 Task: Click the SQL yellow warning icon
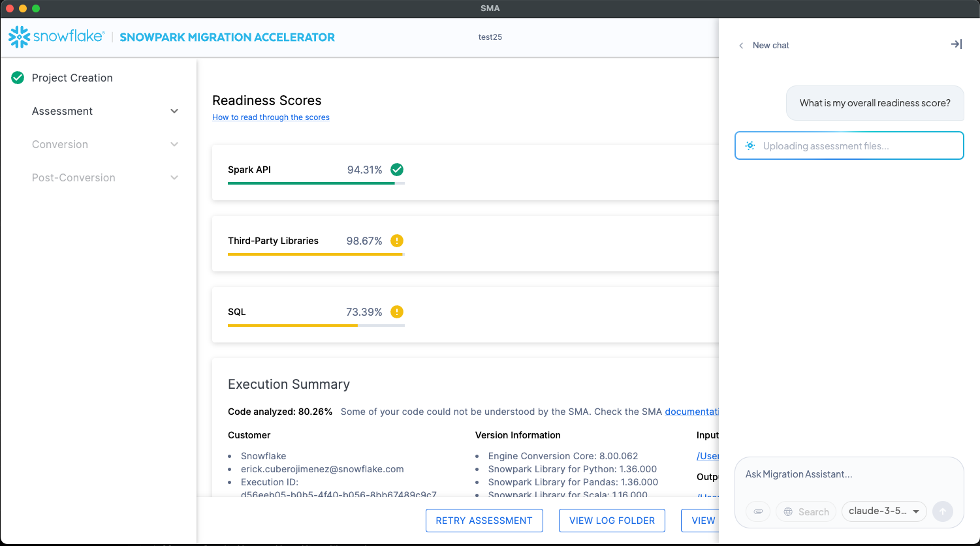pos(397,312)
